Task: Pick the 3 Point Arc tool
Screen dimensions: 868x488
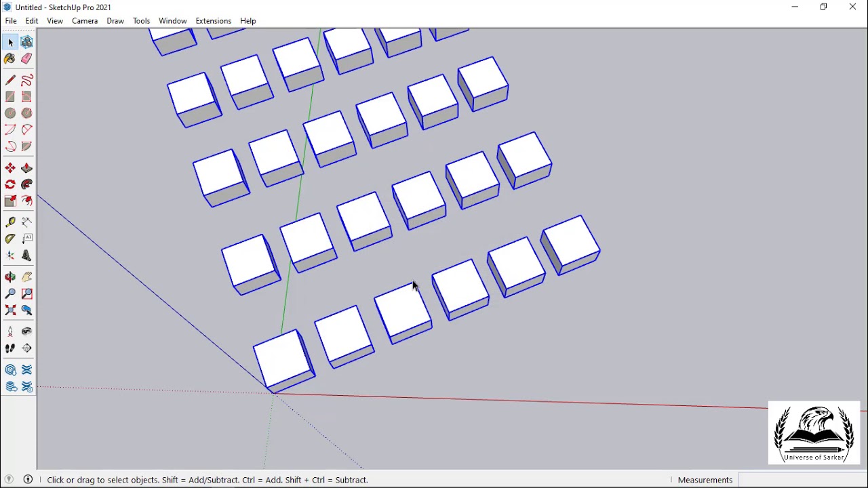Action: point(10,146)
